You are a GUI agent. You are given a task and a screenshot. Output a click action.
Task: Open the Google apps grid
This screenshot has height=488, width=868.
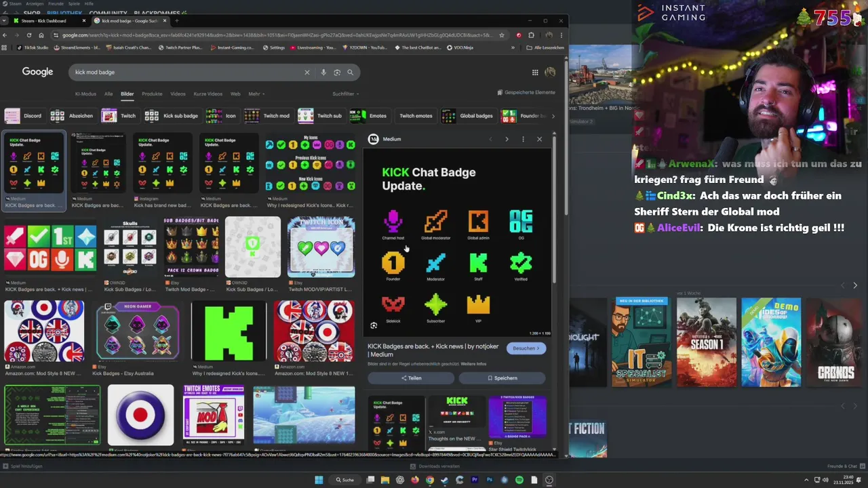pos(535,73)
